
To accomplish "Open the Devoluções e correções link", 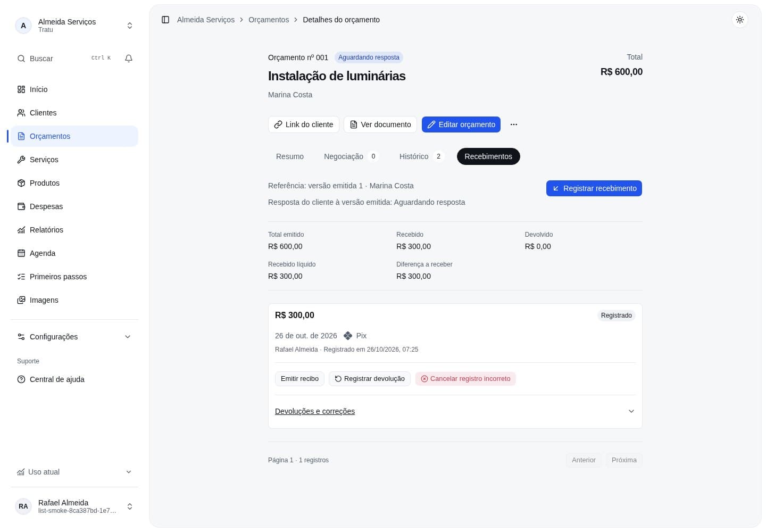I will pos(315,411).
